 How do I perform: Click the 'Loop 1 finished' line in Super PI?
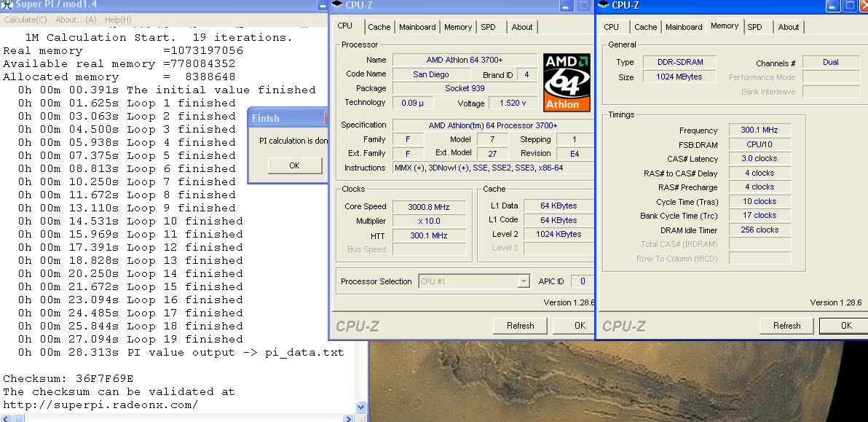pyautogui.click(x=127, y=103)
